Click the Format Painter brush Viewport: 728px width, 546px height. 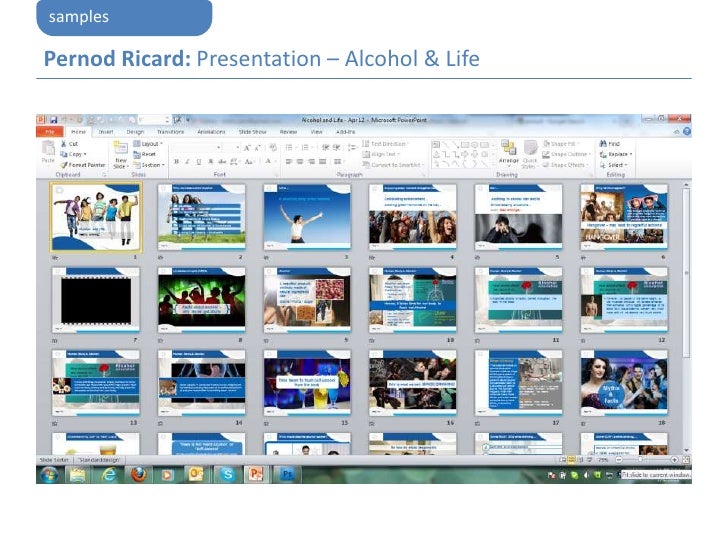(x=64, y=165)
